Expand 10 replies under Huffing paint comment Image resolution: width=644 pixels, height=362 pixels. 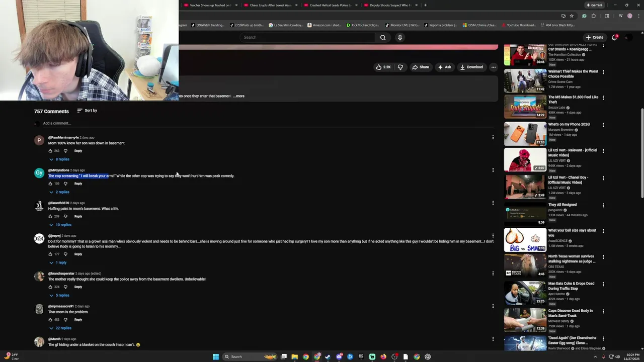coord(60,225)
